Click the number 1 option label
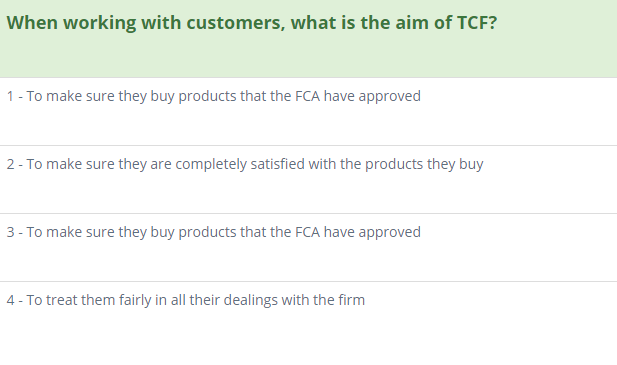 pyautogui.click(x=10, y=96)
